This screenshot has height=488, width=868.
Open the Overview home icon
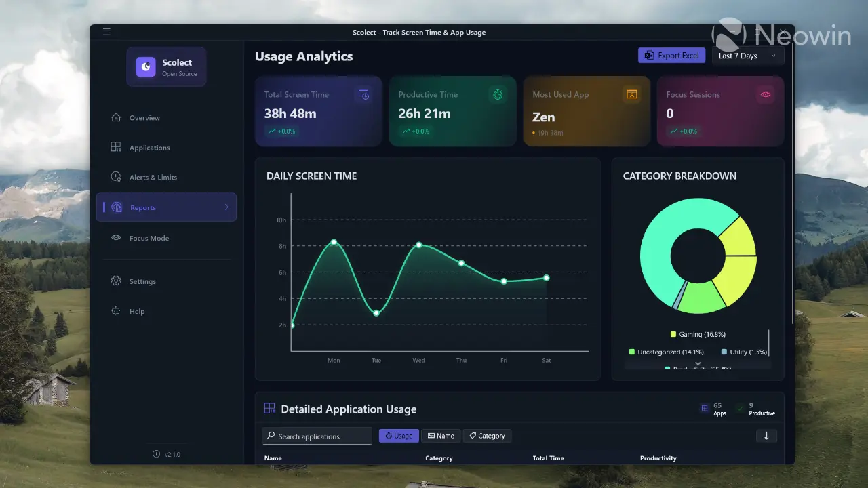pyautogui.click(x=116, y=117)
